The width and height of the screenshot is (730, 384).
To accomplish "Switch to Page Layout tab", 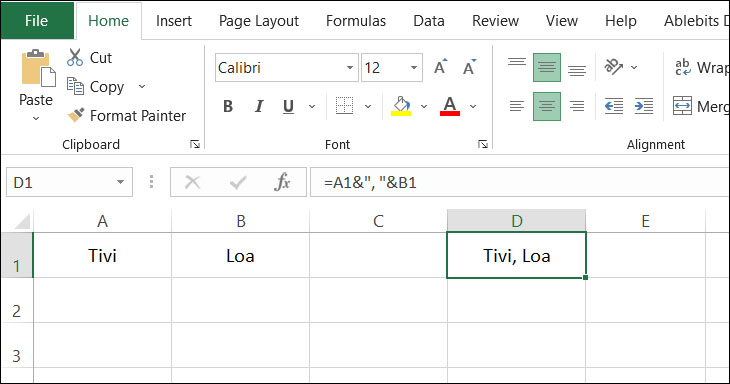I will (259, 20).
